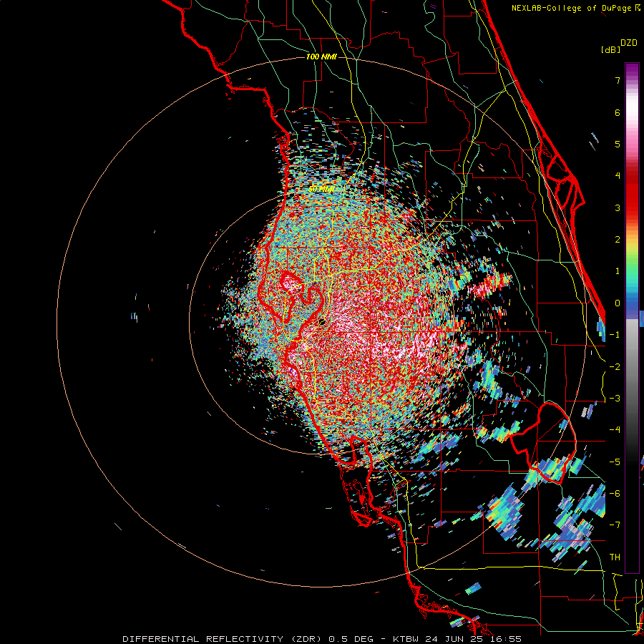Click the -3 value on the color scale
This screenshot has width=644, height=644.
coord(615,399)
